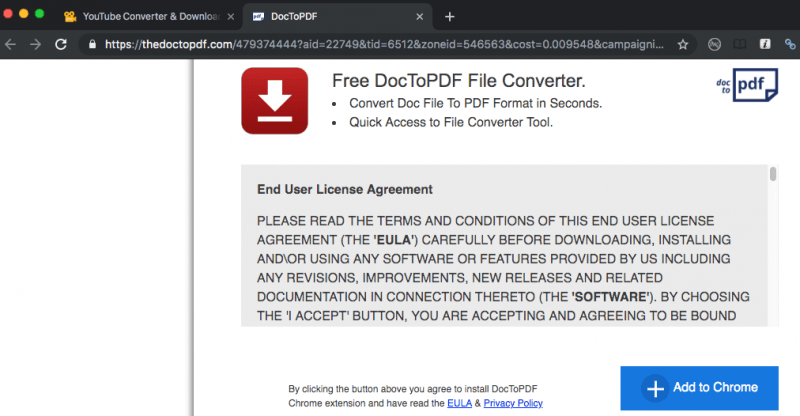
Task: Click the blue link-shaped extension icon
Action: point(790,45)
